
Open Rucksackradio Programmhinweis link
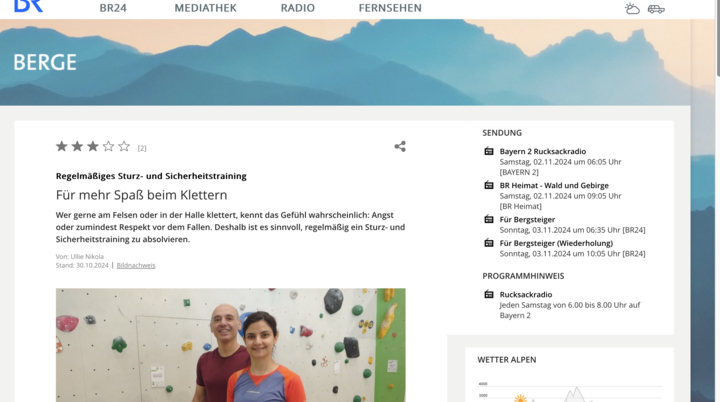point(526,294)
